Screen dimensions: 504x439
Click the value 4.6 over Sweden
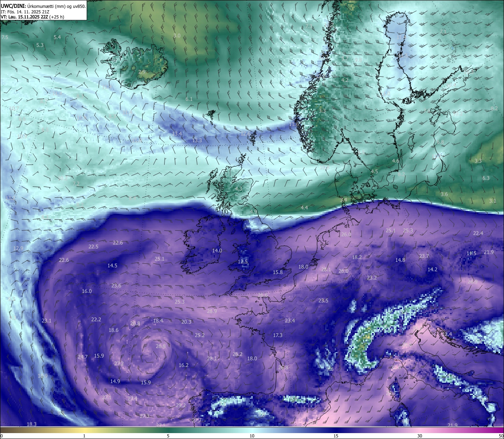coord(396,161)
